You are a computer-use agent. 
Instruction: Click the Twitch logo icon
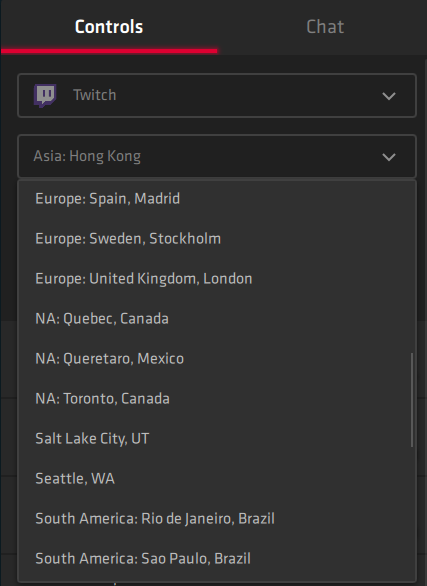tap(45, 96)
